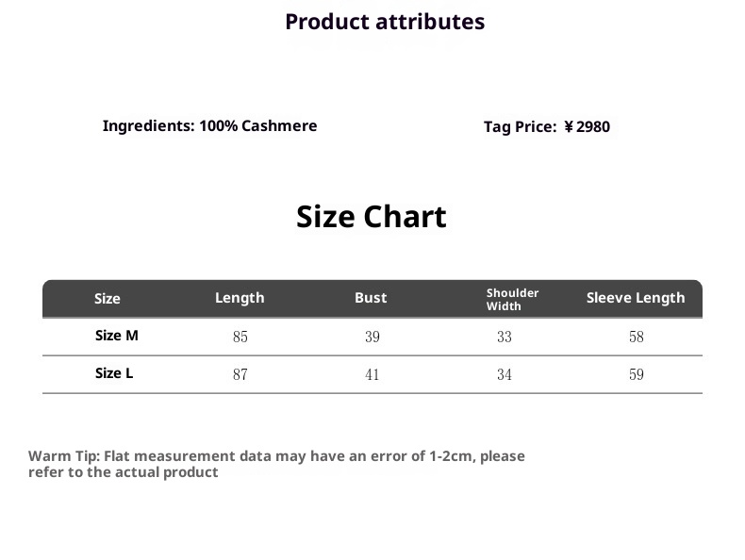Select the Sleeve Length column header

pyautogui.click(x=636, y=298)
